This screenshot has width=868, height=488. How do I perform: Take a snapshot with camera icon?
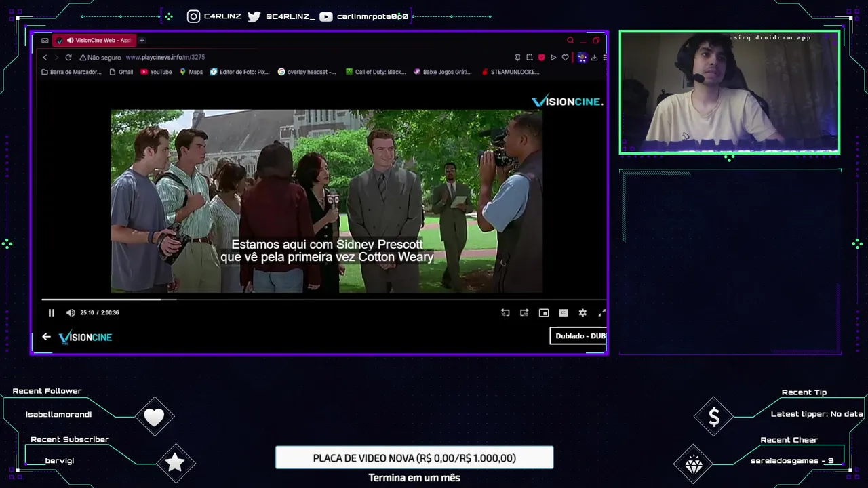(x=530, y=58)
